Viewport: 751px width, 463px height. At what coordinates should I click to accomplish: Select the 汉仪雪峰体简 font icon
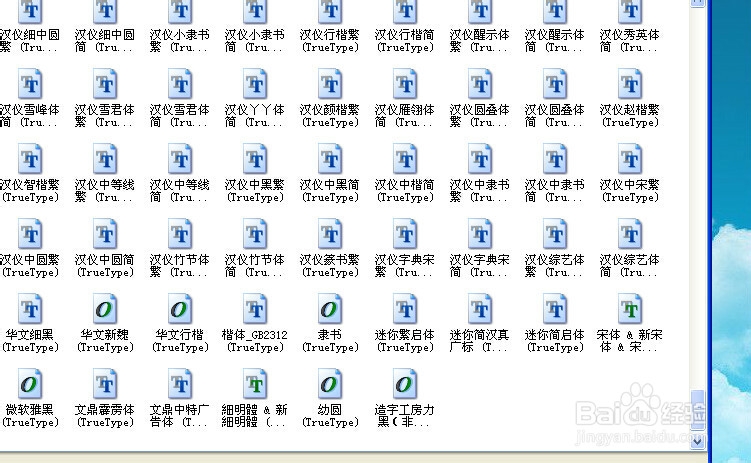tap(30, 84)
